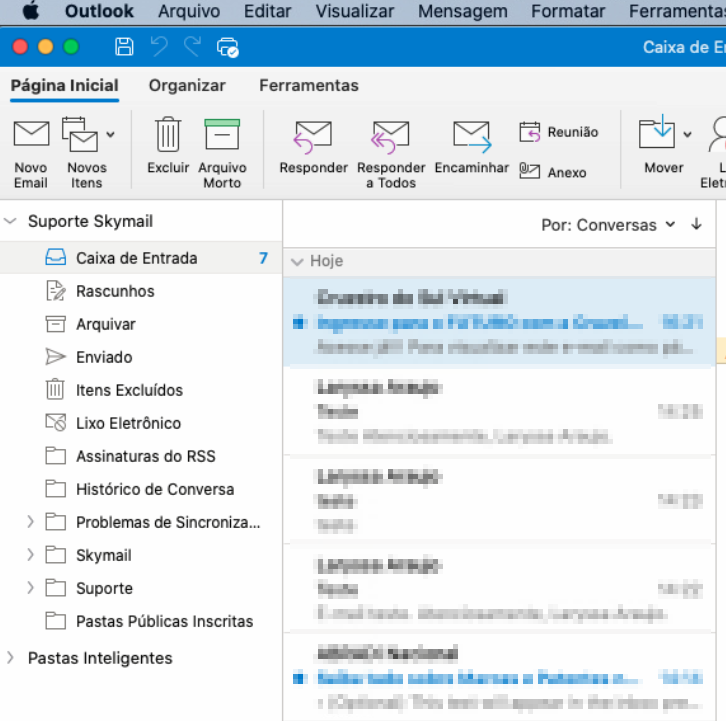Click the Rascunhos draft icon
The width and height of the screenshot is (726, 721).
coord(56,291)
